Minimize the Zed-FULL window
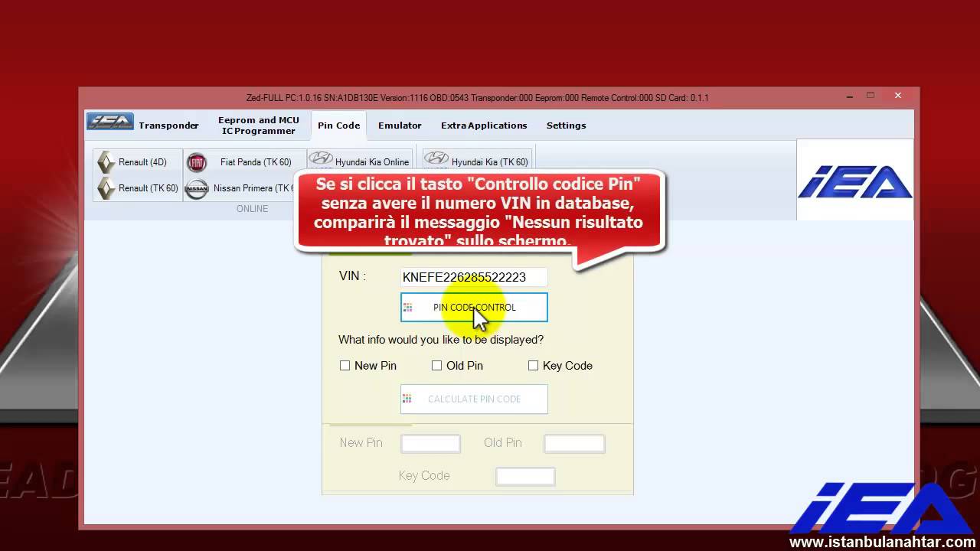 (851, 96)
